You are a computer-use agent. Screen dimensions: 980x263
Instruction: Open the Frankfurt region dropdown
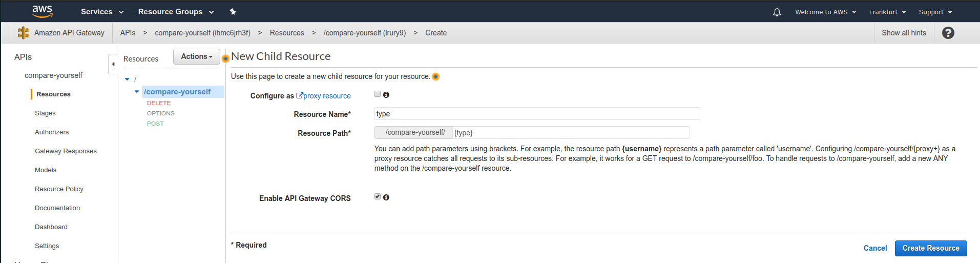pos(887,12)
